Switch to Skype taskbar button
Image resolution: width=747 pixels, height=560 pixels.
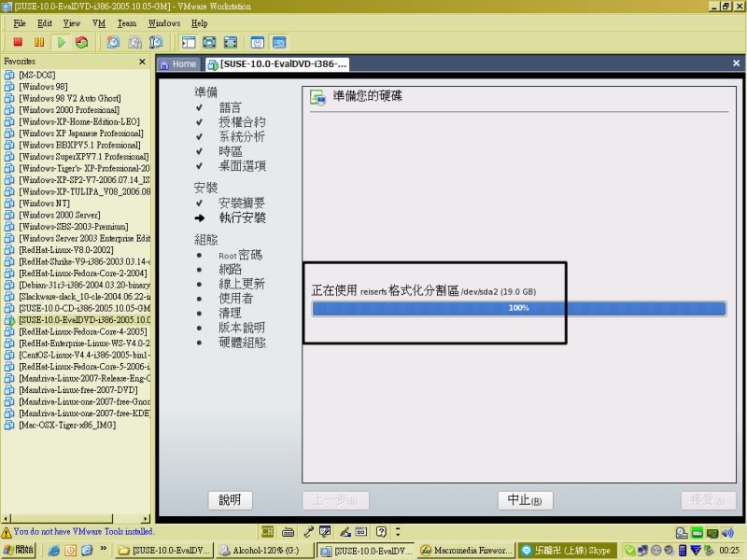(x=568, y=551)
